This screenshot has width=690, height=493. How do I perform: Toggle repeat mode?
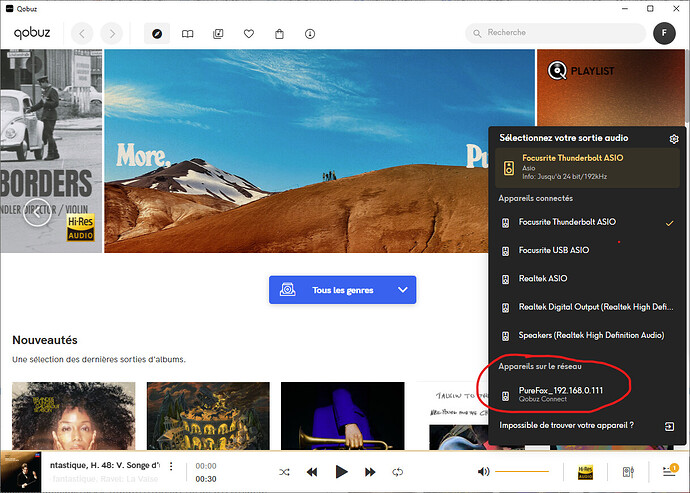click(x=397, y=472)
